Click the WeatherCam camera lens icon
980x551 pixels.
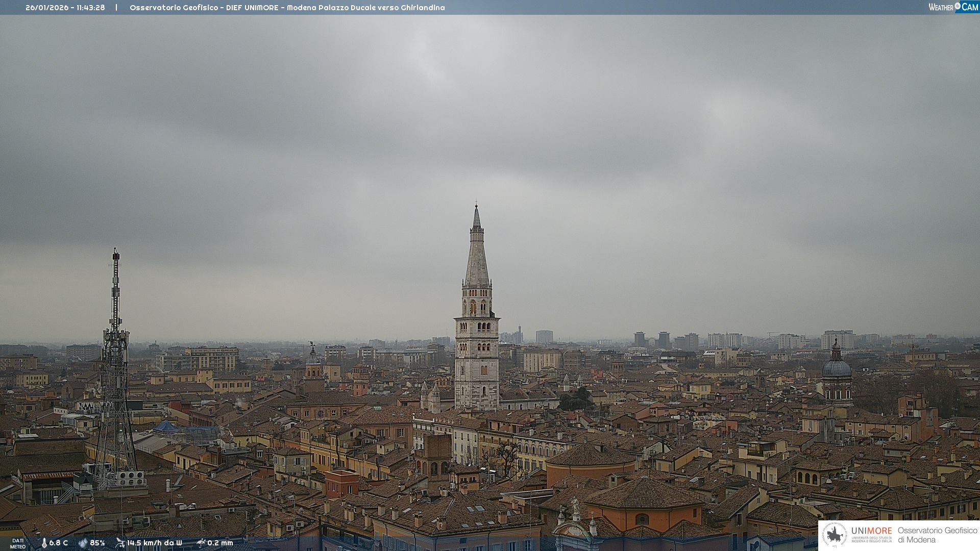tap(958, 6)
